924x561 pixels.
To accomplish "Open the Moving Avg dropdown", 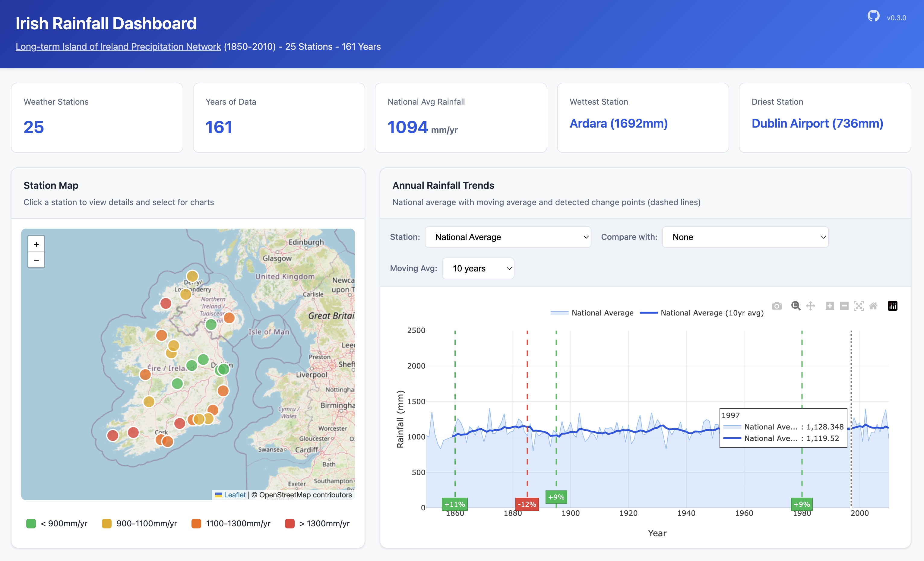I will tap(478, 268).
